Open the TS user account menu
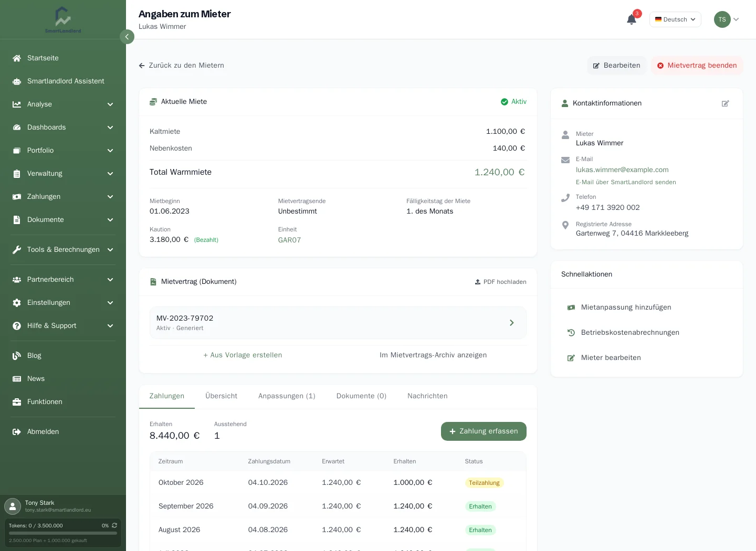The width and height of the screenshot is (756, 551). pos(727,19)
